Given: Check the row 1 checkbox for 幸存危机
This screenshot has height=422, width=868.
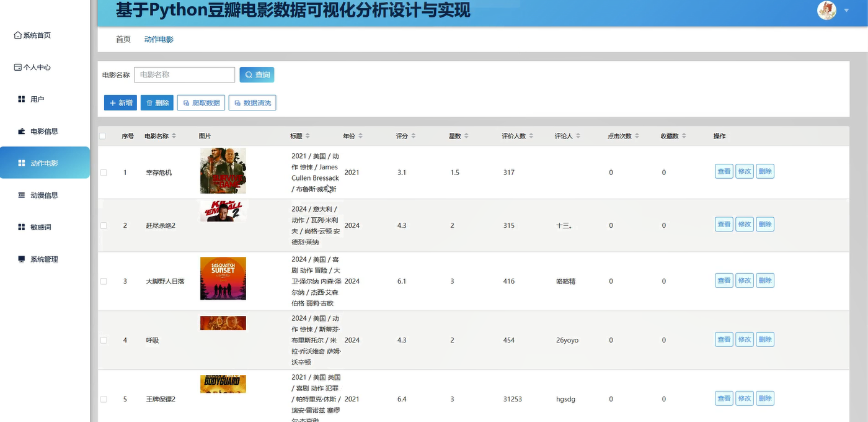Looking at the screenshot, I should 104,173.
